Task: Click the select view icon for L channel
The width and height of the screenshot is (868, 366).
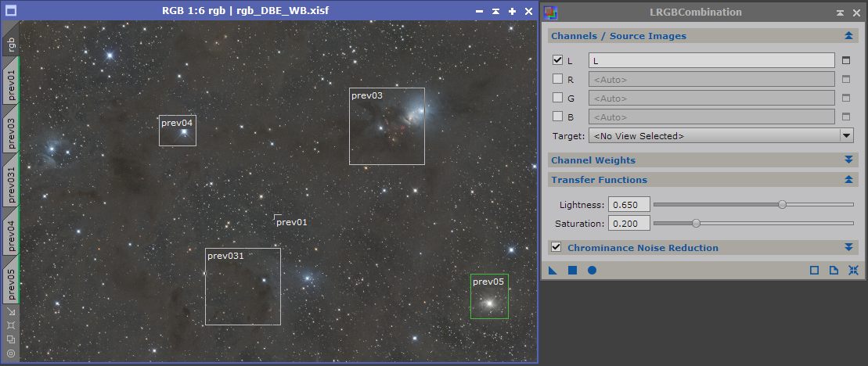Action: click(845, 60)
